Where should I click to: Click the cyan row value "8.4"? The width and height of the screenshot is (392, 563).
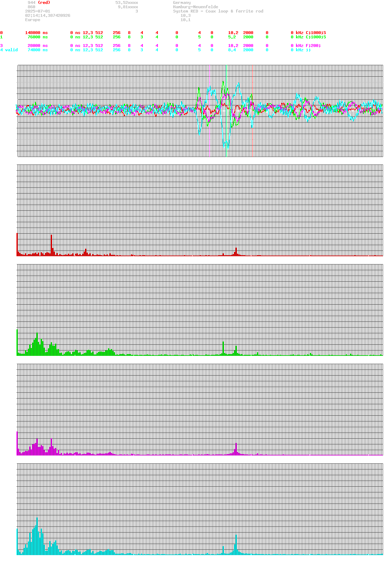tap(232, 50)
